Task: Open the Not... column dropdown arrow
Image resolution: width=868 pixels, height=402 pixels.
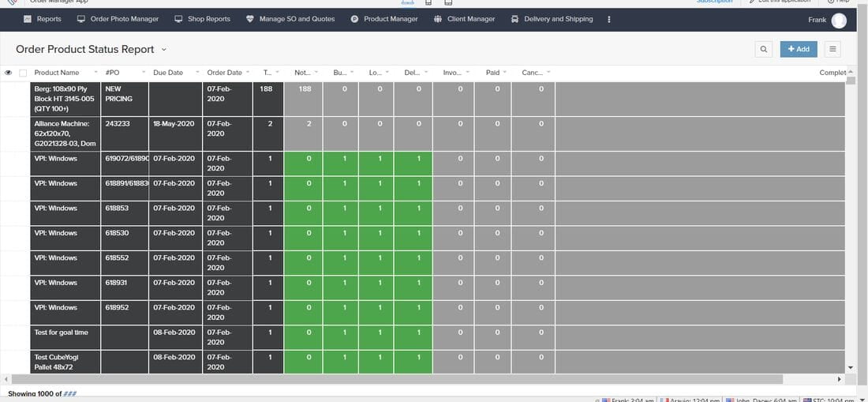Action: pos(316,73)
